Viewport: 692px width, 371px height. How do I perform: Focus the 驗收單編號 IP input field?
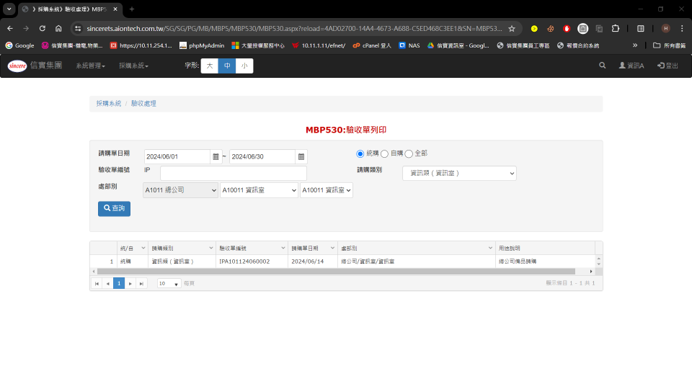pyautogui.click(x=233, y=173)
